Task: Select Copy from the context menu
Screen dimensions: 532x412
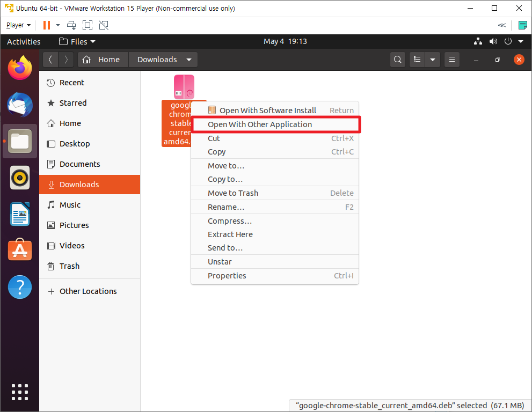Action: pos(275,152)
